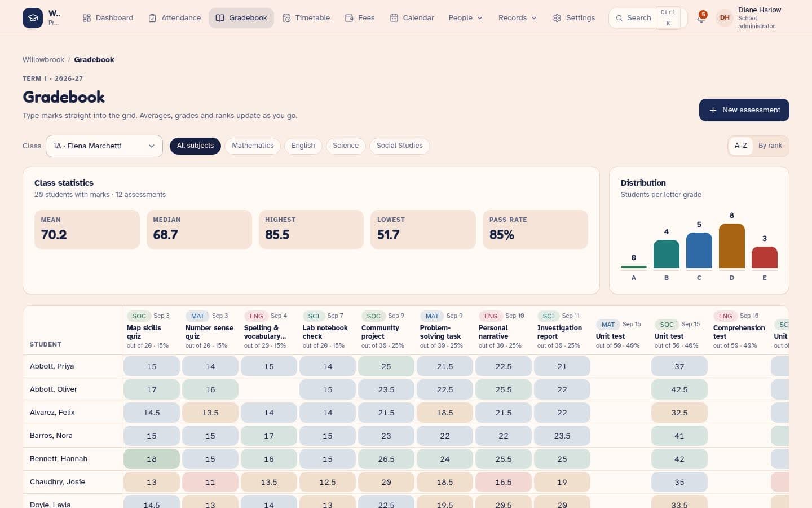
Task: Open the Personal narrative column header
Action: click(503, 331)
